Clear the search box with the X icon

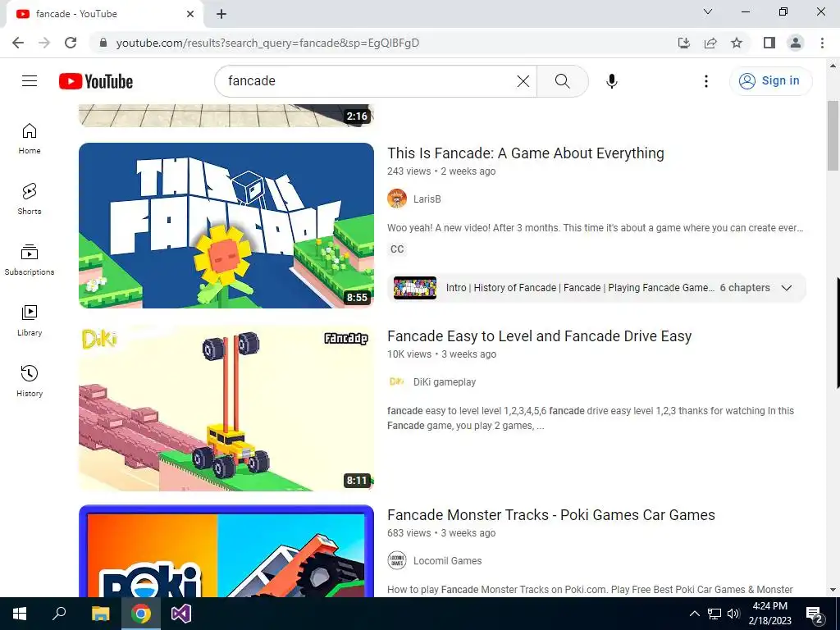[x=523, y=81]
